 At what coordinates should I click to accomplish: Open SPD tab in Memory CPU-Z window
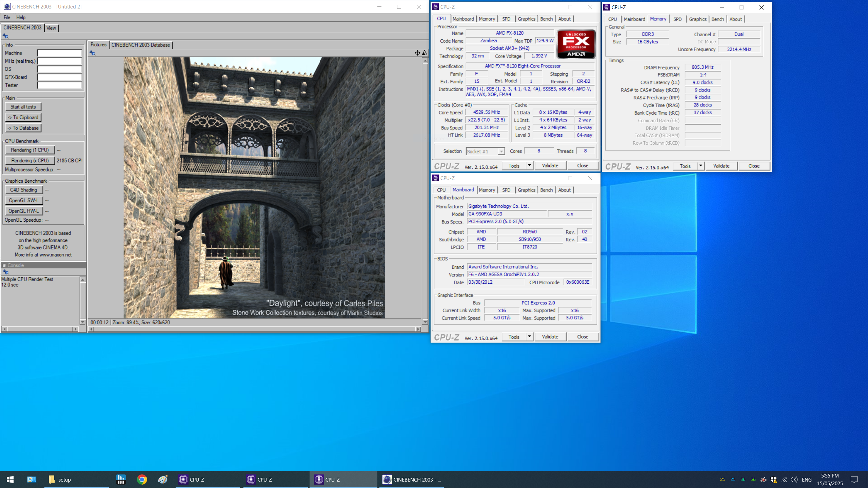click(677, 19)
